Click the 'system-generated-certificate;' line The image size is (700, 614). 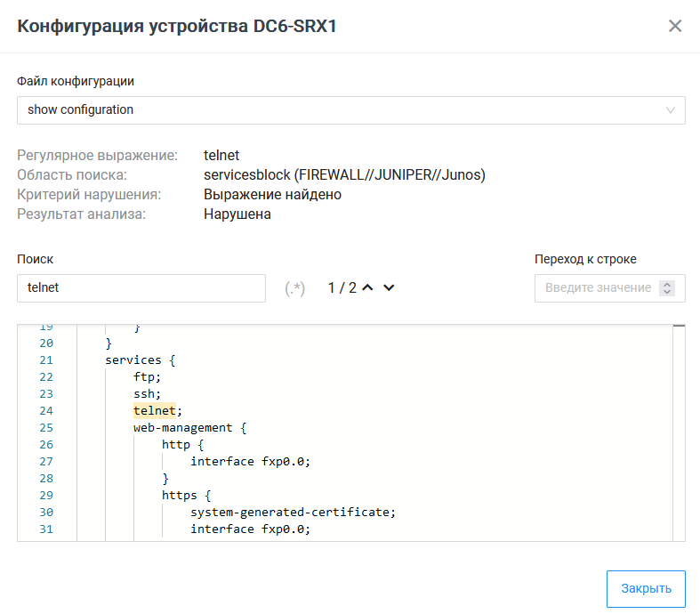[x=292, y=512]
